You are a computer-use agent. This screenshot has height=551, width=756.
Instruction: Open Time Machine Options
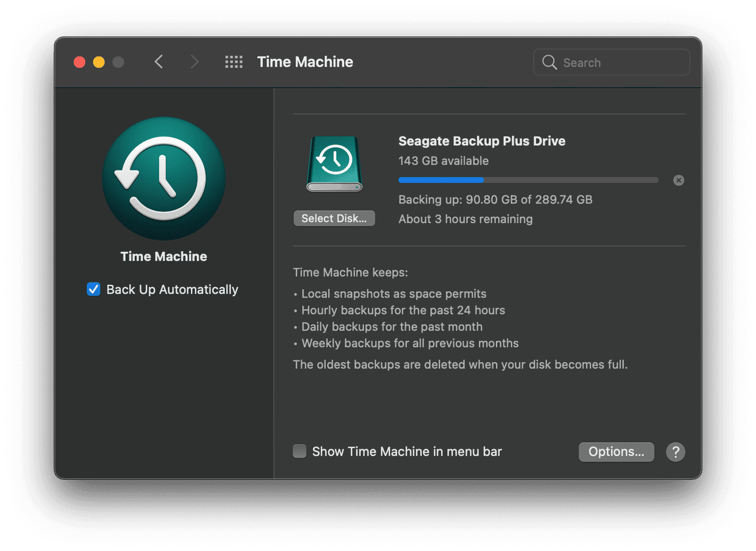[x=616, y=452]
